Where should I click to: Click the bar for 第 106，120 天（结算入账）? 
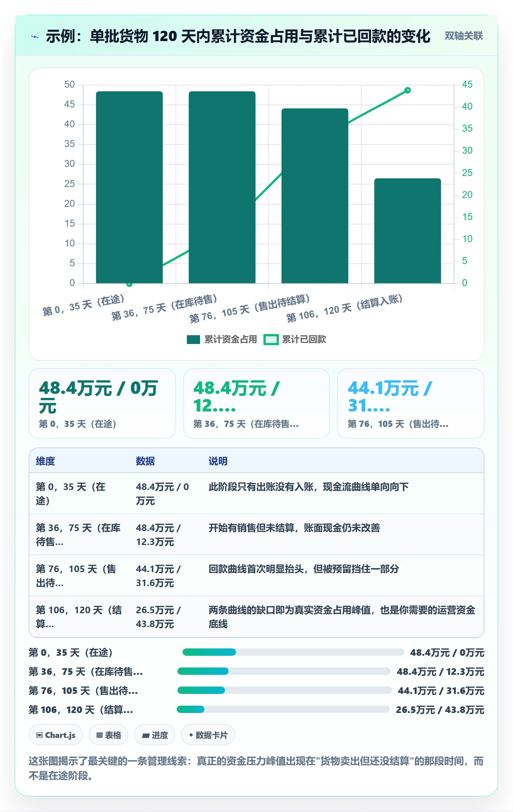pos(407,231)
